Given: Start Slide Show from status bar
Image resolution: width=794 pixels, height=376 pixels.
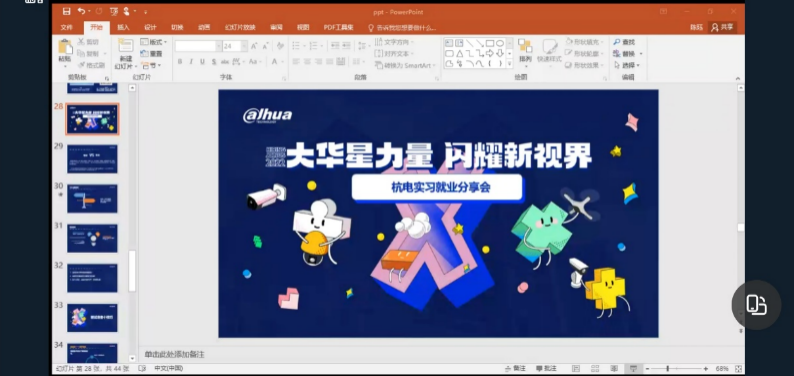Looking at the screenshot, I should [633, 368].
